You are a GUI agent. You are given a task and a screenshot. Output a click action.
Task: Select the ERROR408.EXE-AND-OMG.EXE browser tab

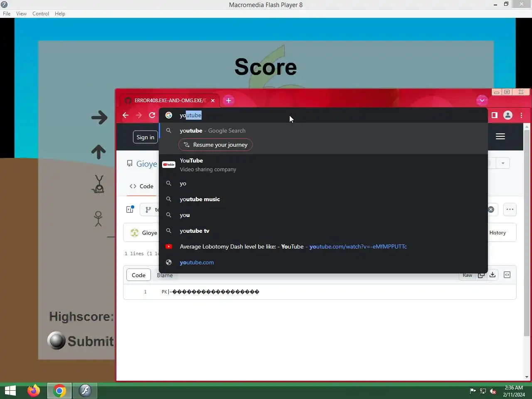[x=170, y=101]
